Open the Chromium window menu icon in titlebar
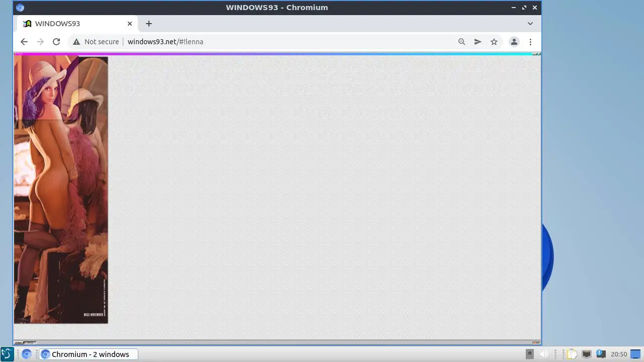 tap(20, 8)
